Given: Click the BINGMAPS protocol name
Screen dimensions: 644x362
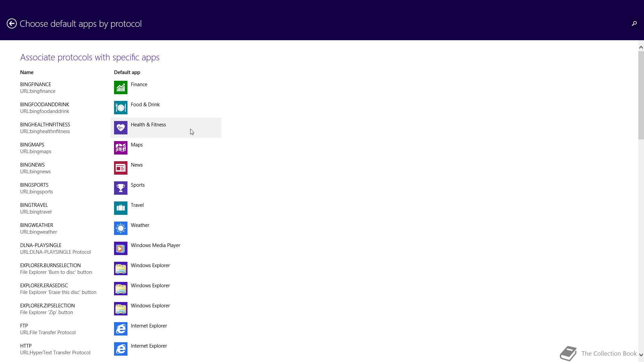Looking at the screenshot, I should 32,145.
